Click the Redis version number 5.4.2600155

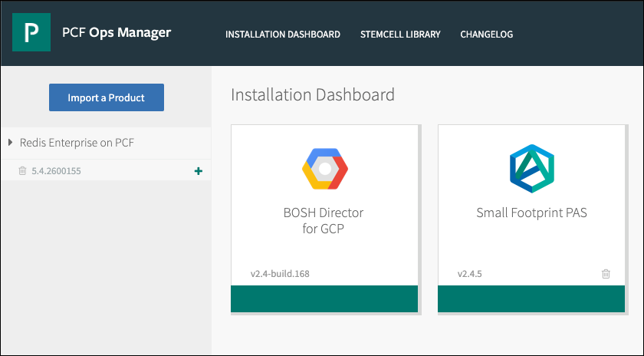pos(56,171)
